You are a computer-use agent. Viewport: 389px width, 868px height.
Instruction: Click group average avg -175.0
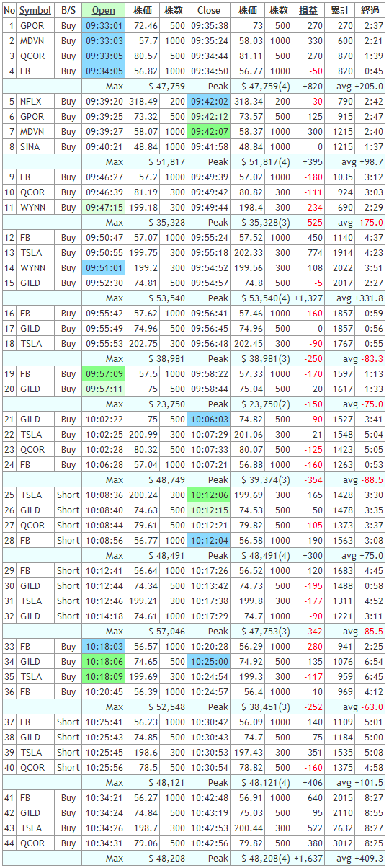(359, 223)
